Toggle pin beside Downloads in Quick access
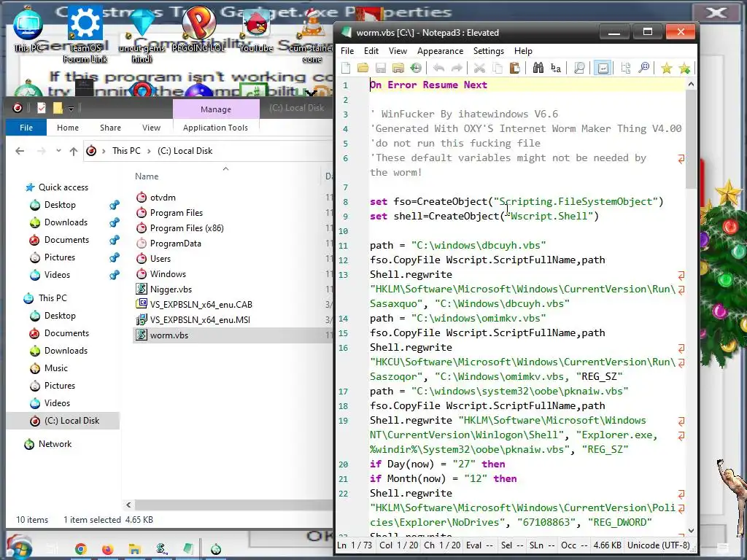Image resolution: width=747 pixels, height=560 pixels. pyautogui.click(x=115, y=222)
